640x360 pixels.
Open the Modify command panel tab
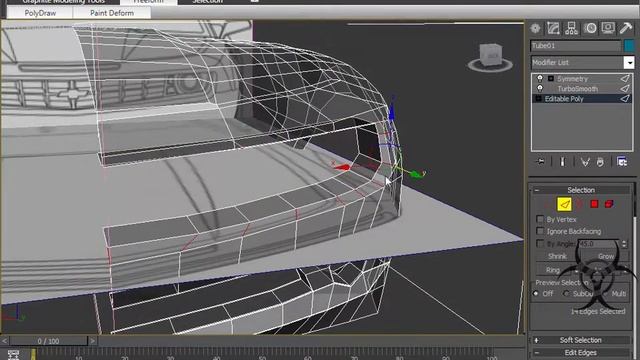point(553,28)
